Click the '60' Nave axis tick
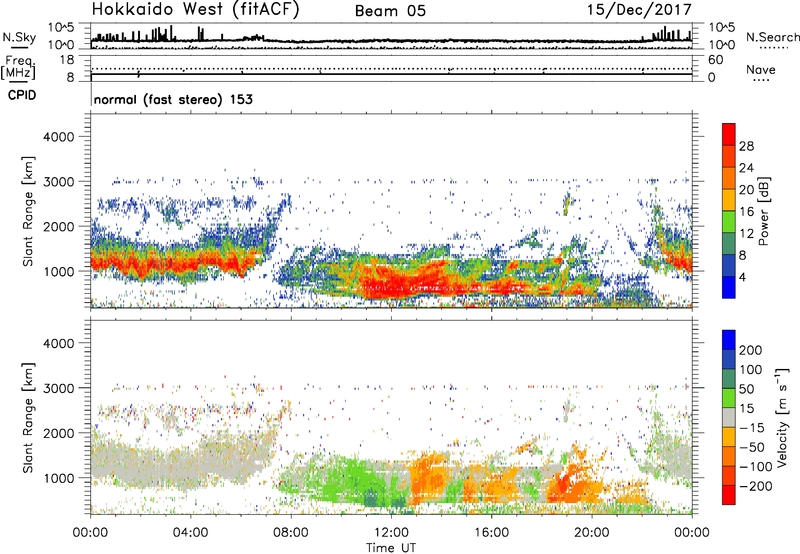Screen dimensions: 800x554 tap(715, 60)
